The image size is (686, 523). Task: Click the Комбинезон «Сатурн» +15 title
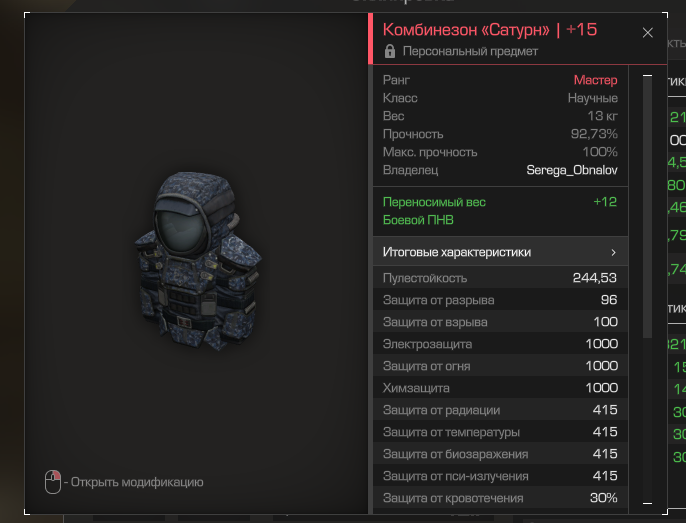point(490,30)
